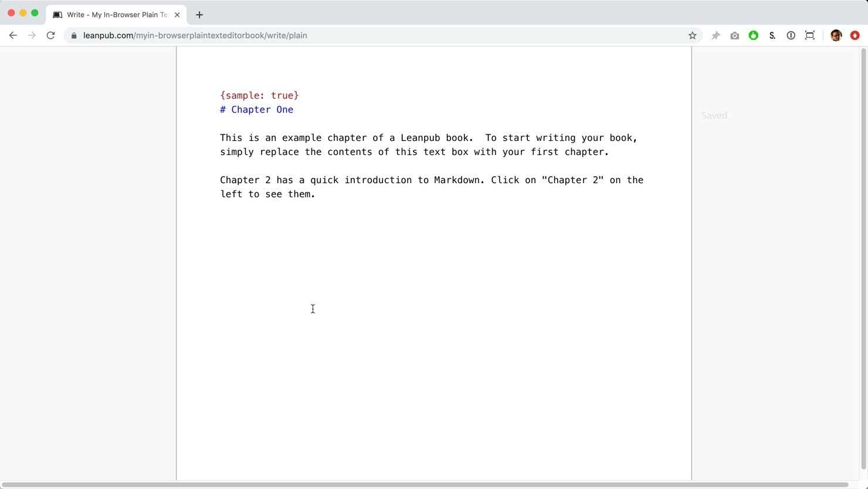Click the padlock site info icon
Viewport: 868px width, 489px height.
74,36
